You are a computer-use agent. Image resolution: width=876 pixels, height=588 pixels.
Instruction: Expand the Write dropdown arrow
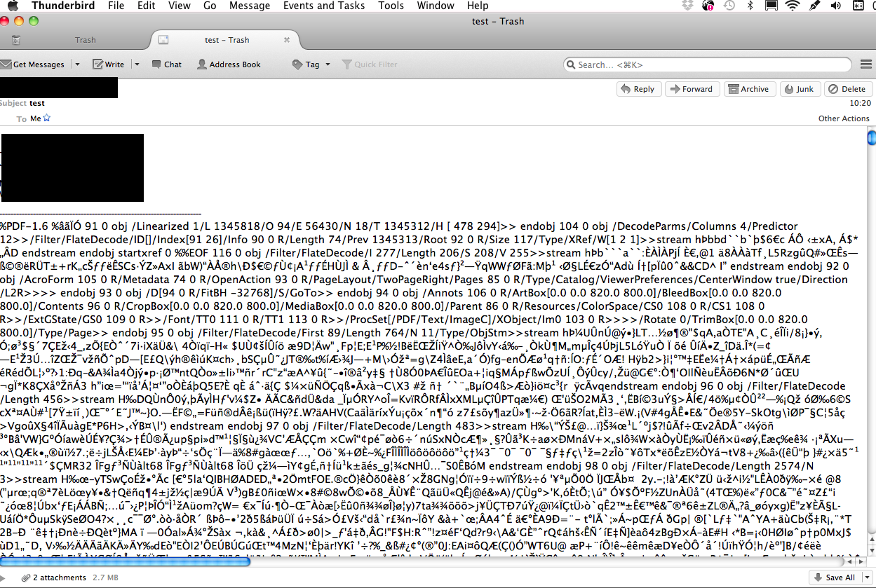(x=137, y=64)
